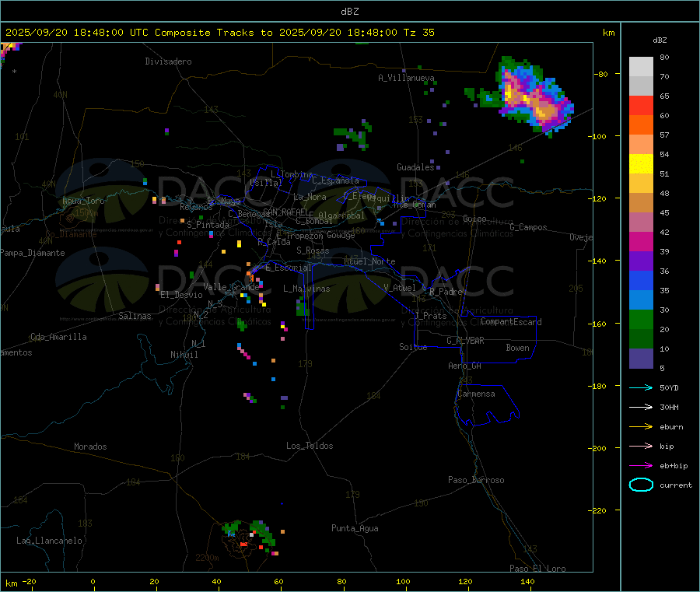
Task: Click the cyan current-storm ellipse icon
Action: pyautogui.click(x=641, y=485)
